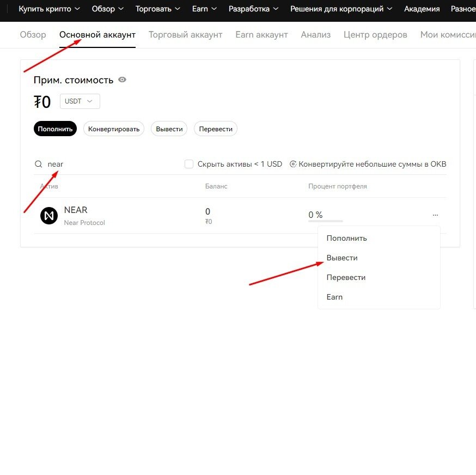Expand the 'Разработка' dropdown
The height and width of the screenshot is (475, 476).
pyautogui.click(x=253, y=9)
